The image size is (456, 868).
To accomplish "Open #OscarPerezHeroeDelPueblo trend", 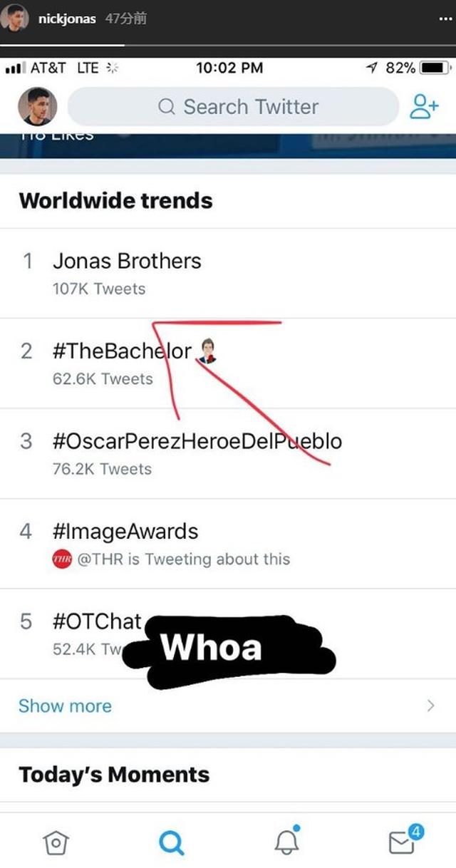I will coord(228,454).
